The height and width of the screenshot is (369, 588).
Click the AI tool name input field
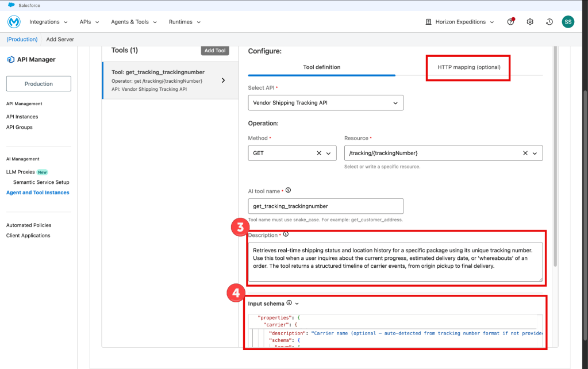325,206
